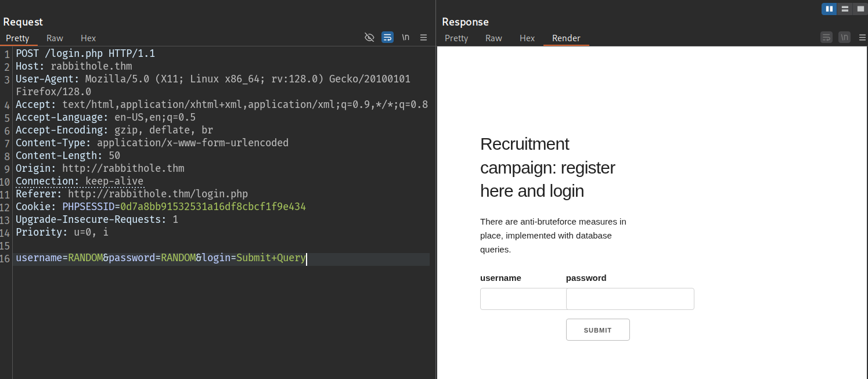
Task: Open the Response Hex tab
Action: coord(527,38)
